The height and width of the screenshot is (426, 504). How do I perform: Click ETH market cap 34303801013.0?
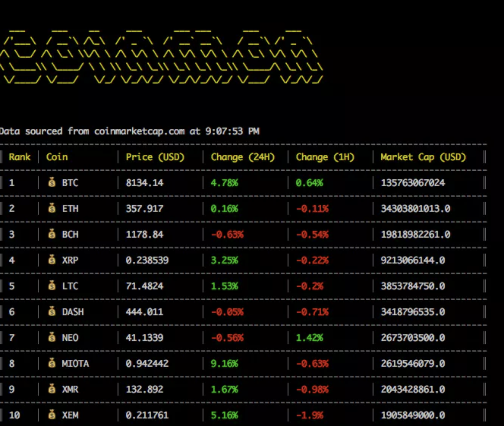(x=416, y=209)
